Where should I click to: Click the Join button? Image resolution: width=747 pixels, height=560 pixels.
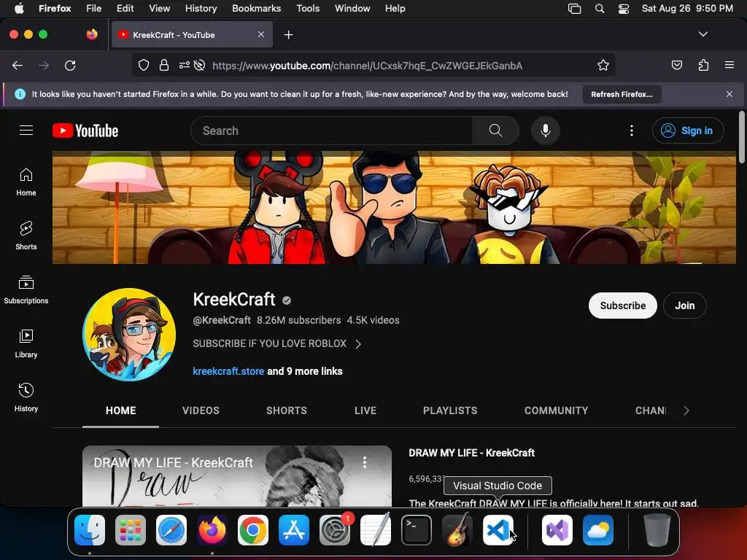tap(684, 306)
